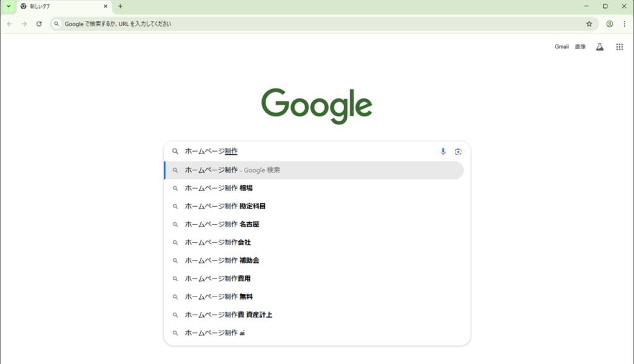Open the tab search dropdown arrow
This screenshot has width=634, height=364.
coord(9,6)
